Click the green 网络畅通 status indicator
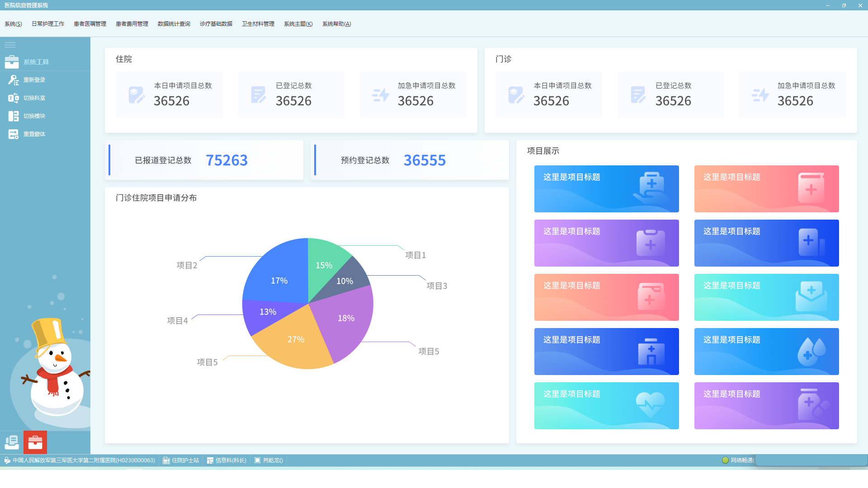The height and width of the screenshot is (488, 868). [725, 460]
